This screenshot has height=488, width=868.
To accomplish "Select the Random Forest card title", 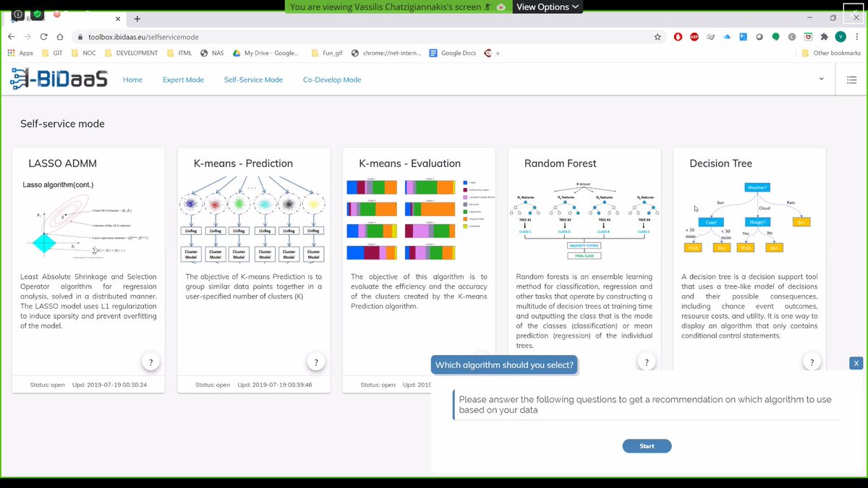I will (x=560, y=163).
